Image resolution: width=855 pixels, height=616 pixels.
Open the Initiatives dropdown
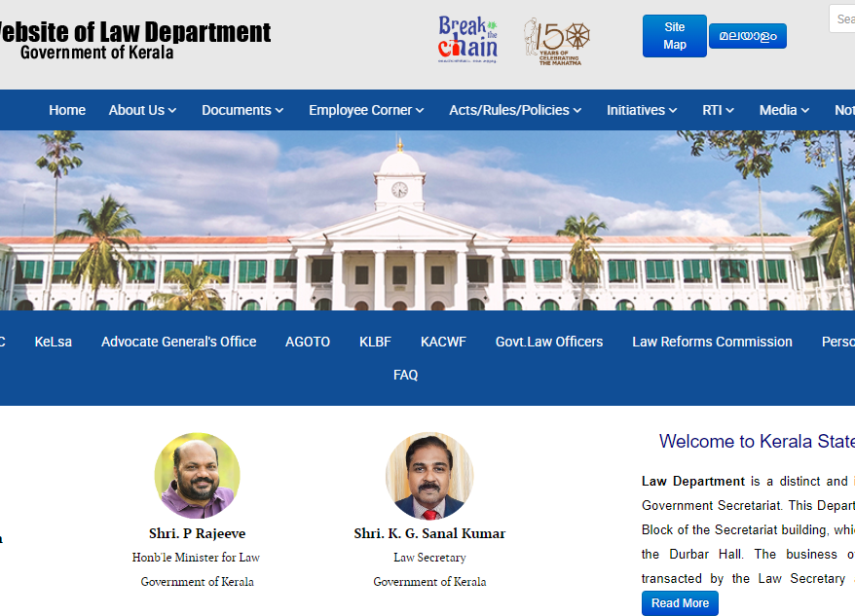tap(642, 110)
